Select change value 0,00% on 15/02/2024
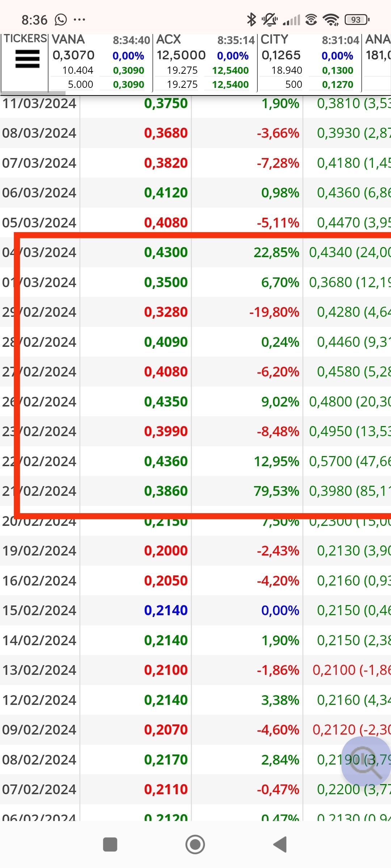Image resolution: width=391 pixels, height=868 pixels. (280, 610)
